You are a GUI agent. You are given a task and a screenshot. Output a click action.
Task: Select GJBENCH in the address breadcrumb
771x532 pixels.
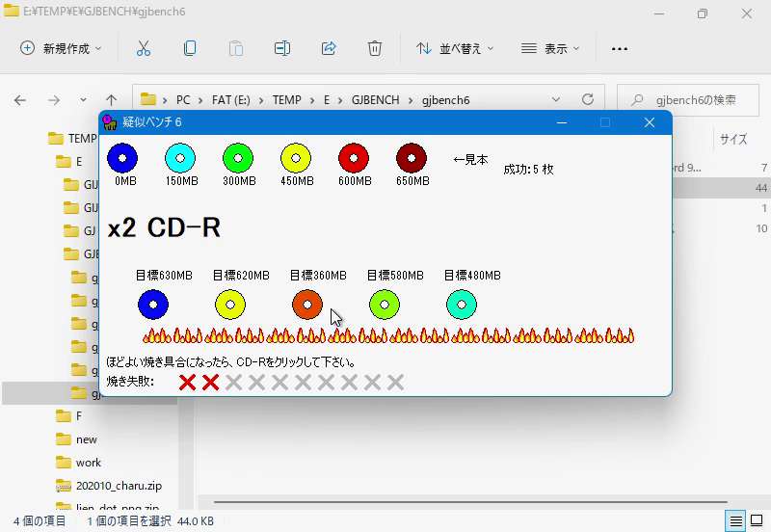pos(375,100)
